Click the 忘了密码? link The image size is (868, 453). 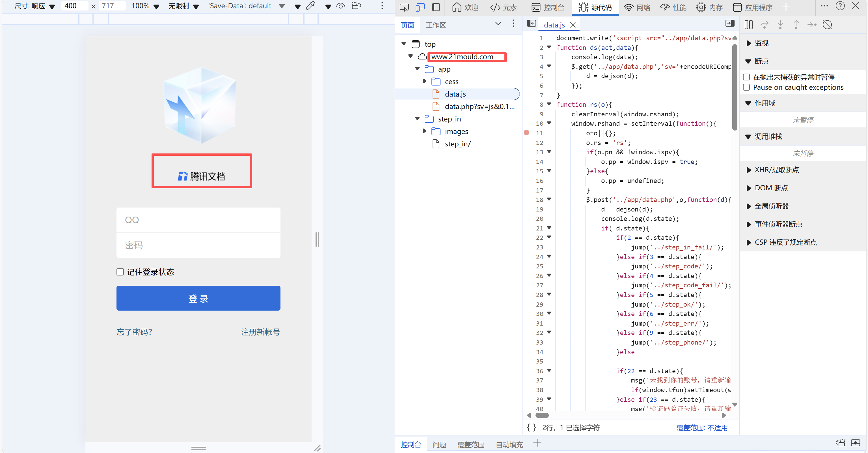point(134,332)
